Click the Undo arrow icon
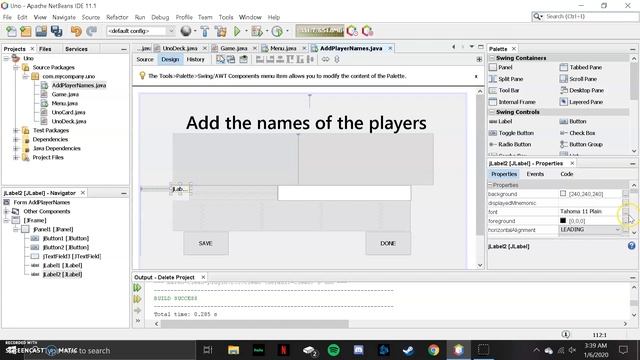Screen dimensions: 640x360 point(76,31)
